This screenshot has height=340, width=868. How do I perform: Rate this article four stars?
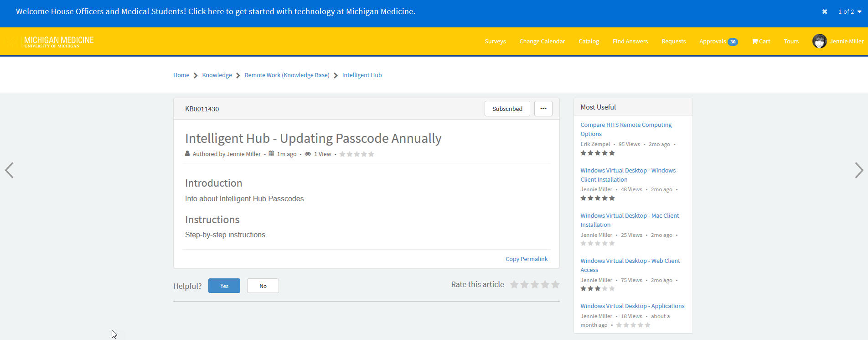[x=545, y=285]
